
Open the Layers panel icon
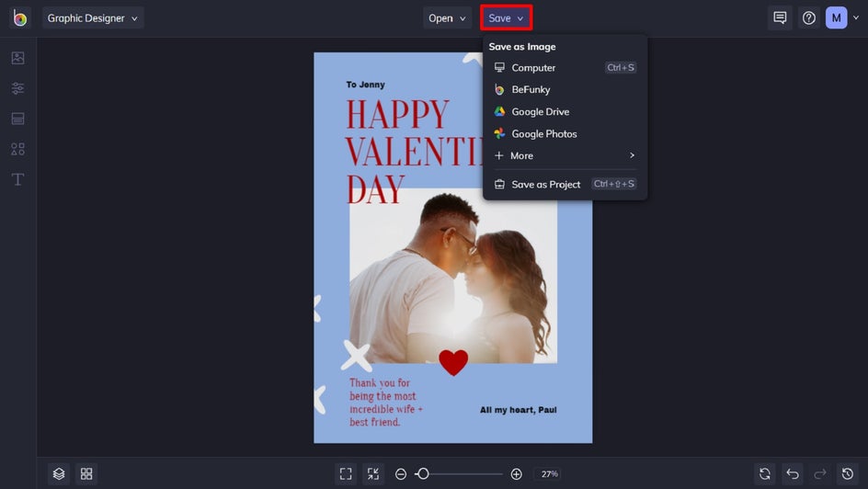tap(59, 474)
